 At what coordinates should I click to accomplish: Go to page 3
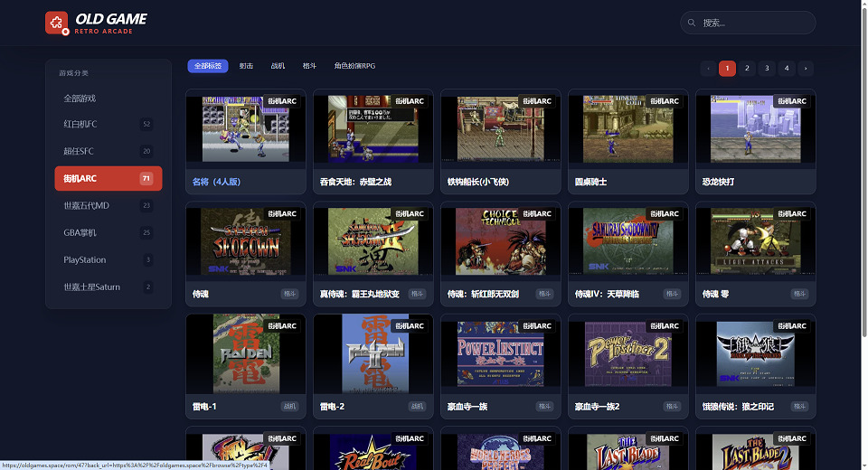(767, 69)
